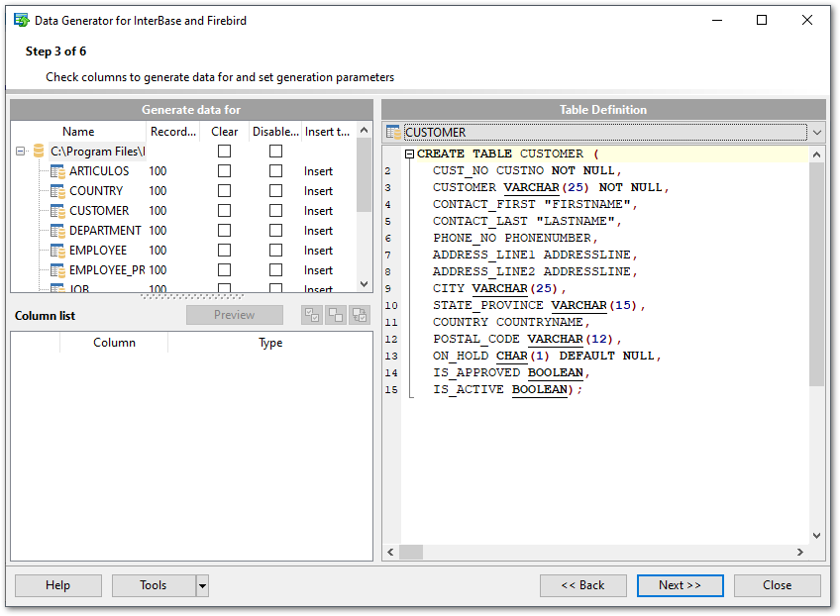Image resolution: width=840 pixels, height=616 pixels.
Task: Click the COUNTRY table icon
Action: pos(57,191)
